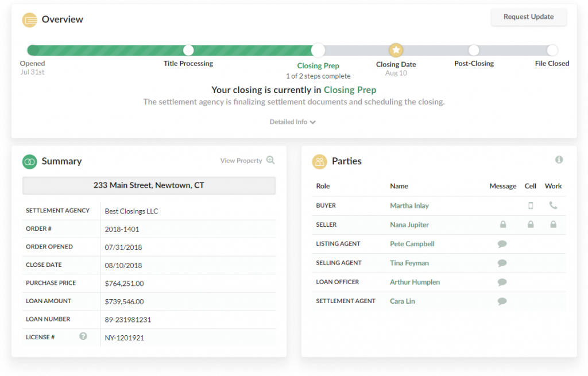
Task: Click the cell phone icon for Martha Inlay
Action: [529, 206]
